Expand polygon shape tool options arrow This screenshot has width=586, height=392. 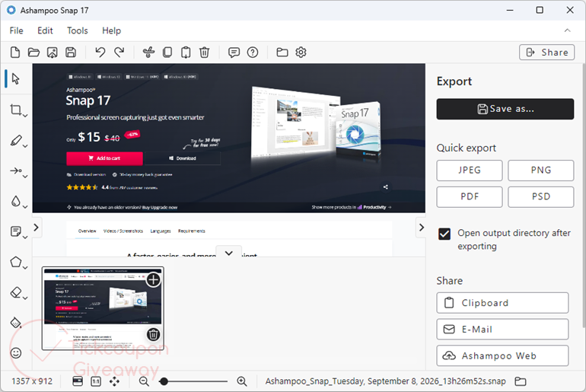[25, 268]
